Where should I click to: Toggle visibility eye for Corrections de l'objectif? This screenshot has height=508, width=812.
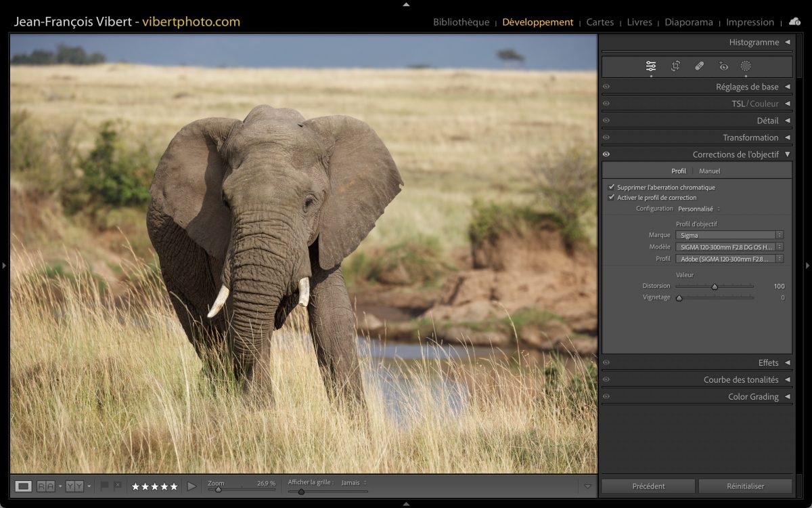point(606,154)
